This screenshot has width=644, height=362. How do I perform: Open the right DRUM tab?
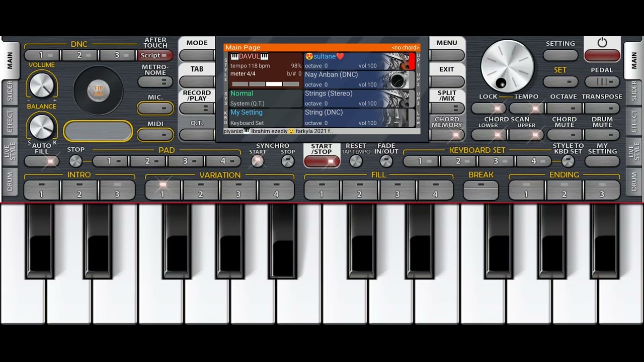(634, 182)
